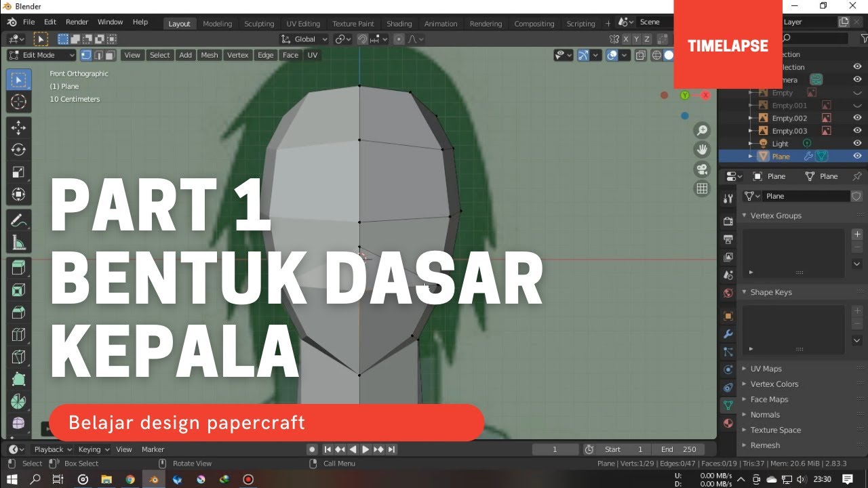The width and height of the screenshot is (868, 488).
Task: Open Blender from the Windows taskbar
Action: click(x=154, y=479)
